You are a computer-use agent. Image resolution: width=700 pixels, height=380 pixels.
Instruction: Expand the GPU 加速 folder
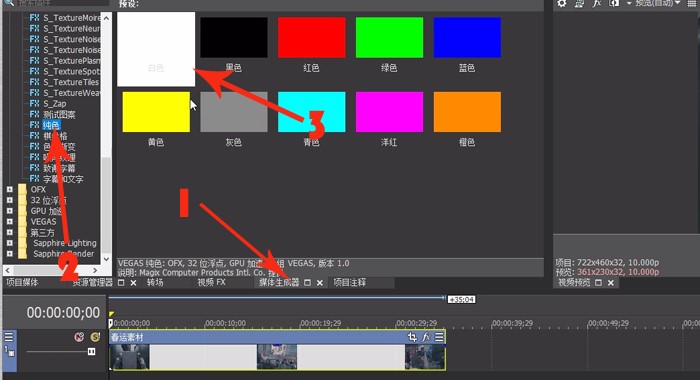point(10,211)
